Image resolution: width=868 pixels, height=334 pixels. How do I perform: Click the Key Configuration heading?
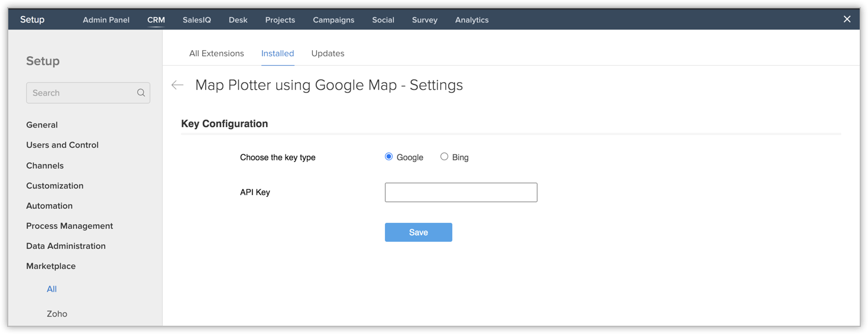tap(225, 124)
